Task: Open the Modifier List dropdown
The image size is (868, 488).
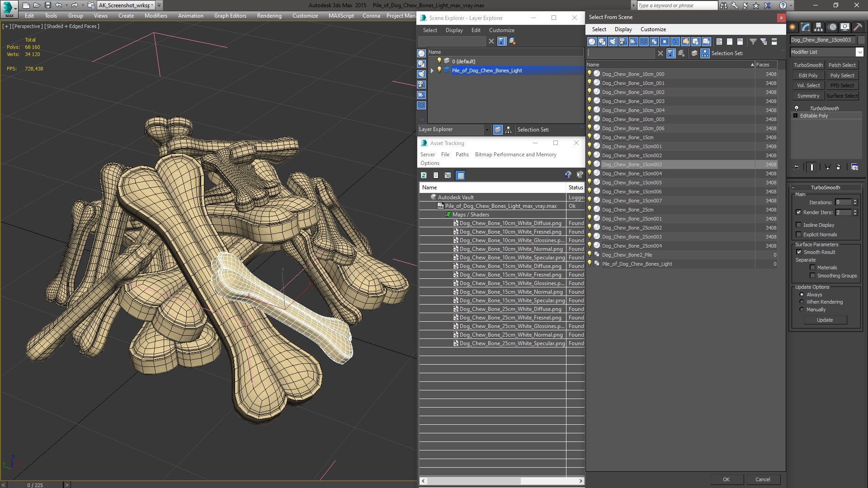Action: coord(859,52)
